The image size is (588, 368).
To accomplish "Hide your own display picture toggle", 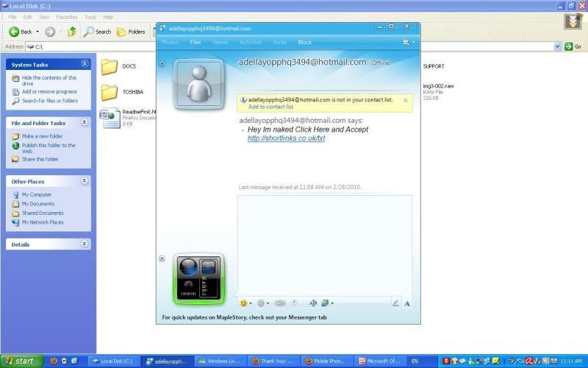I will click(162, 258).
